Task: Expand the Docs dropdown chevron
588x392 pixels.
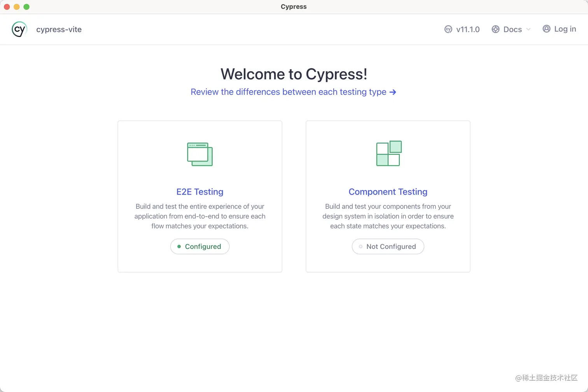Action: [528, 29]
